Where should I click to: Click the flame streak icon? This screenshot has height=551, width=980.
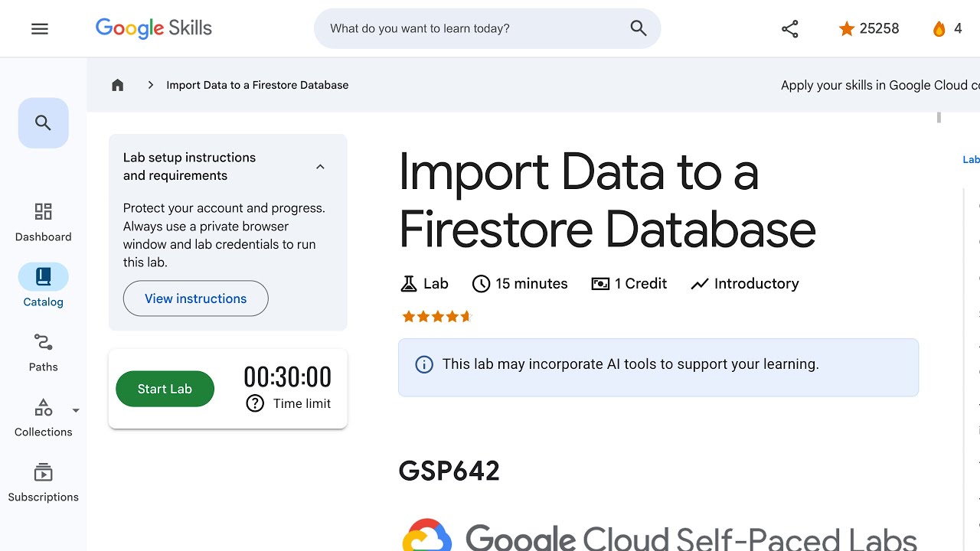tap(939, 28)
